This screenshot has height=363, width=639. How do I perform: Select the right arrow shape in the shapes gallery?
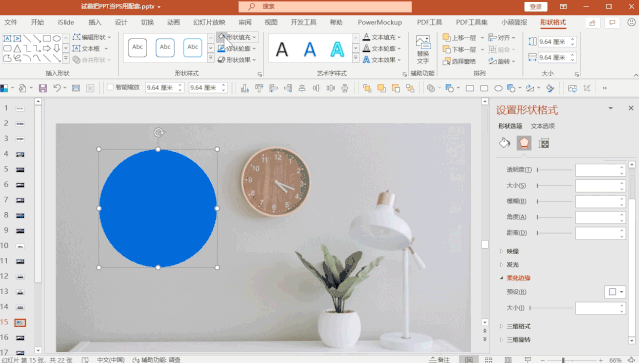click(47, 48)
